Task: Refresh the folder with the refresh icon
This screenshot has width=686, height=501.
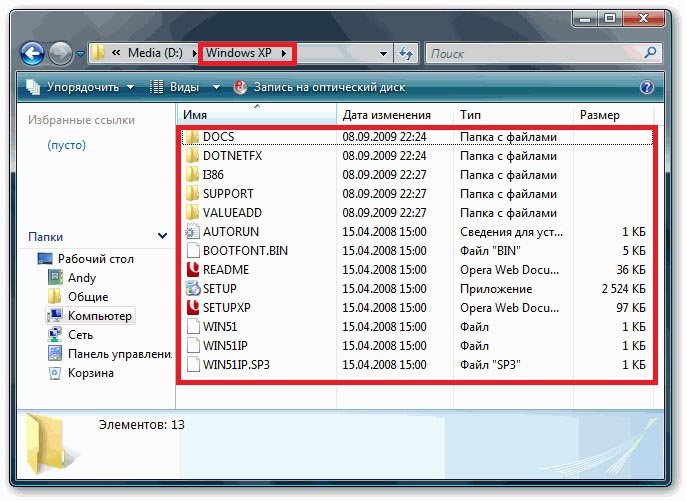Action: coord(406,54)
